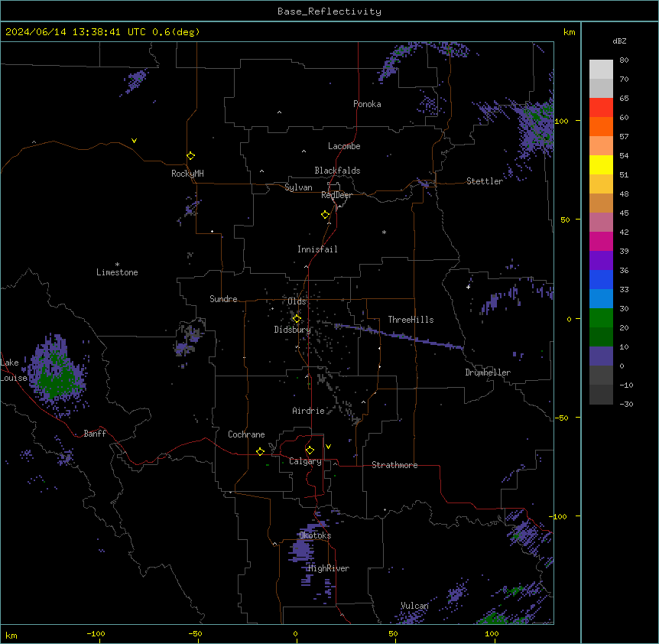This screenshot has width=659, height=644.
Task: Click the Drumheller city label
Action: [x=488, y=372]
